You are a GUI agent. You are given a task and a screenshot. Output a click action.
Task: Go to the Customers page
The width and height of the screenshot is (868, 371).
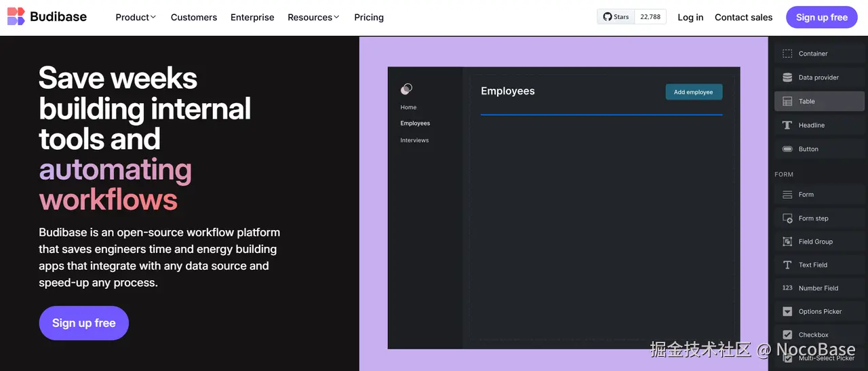pyautogui.click(x=194, y=18)
